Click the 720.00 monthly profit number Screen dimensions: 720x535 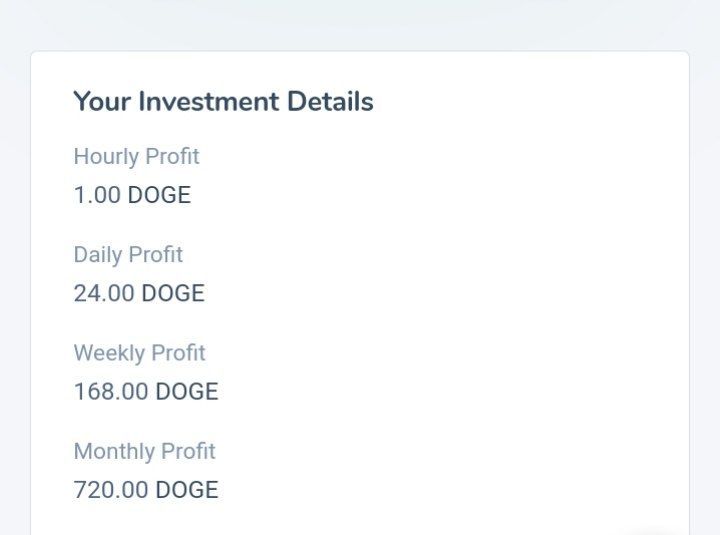111,490
